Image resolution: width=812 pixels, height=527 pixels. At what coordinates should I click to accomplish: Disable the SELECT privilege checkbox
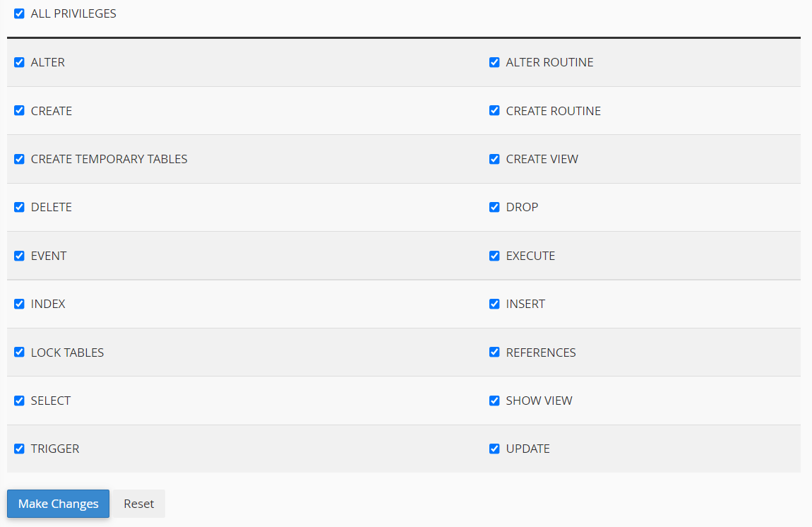(18, 401)
